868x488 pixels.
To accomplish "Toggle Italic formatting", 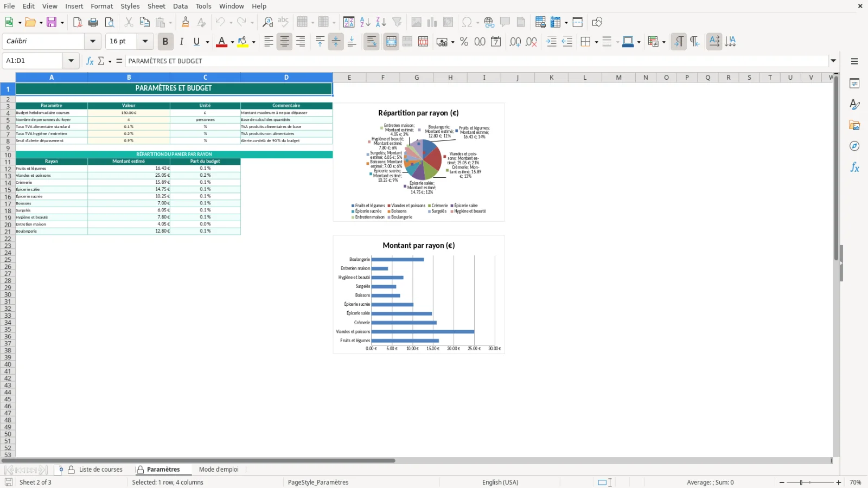I will pos(181,42).
